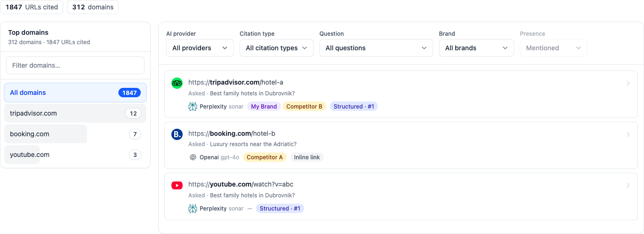Expand the booking.com/hotel-b citation chevron
The width and height of the screenshot is (644, 234).
click(x=628, y=134)
